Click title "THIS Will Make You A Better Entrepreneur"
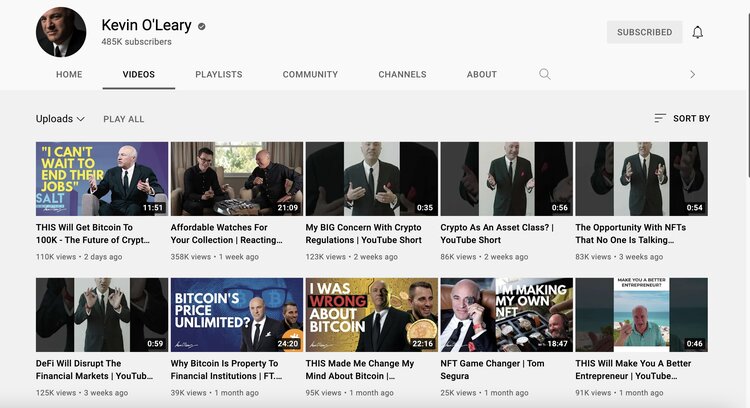 click(x=633, y=370)
